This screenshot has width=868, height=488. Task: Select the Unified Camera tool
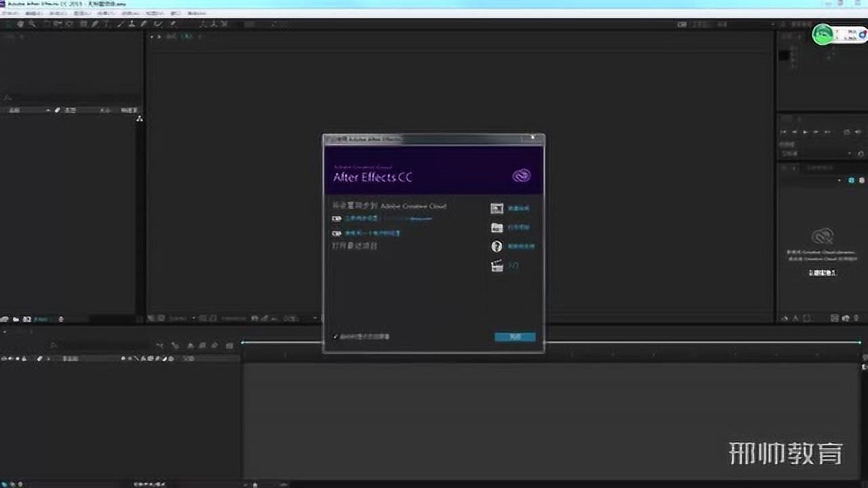click(58, 24)
